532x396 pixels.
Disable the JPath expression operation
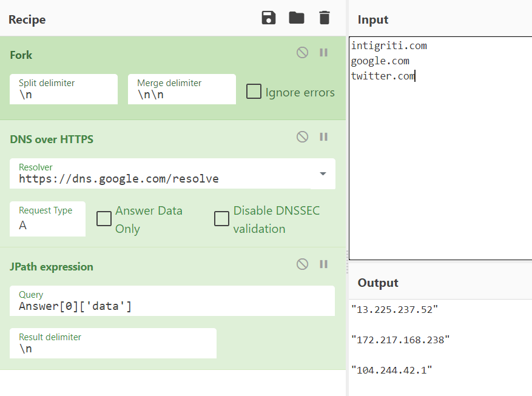pos(302,264)
